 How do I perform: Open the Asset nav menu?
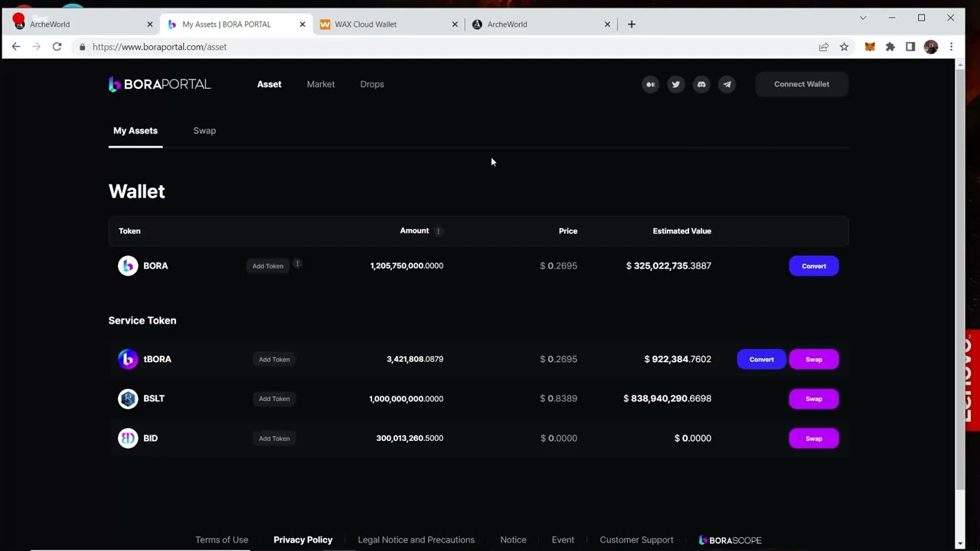click(x=269, y=84)
